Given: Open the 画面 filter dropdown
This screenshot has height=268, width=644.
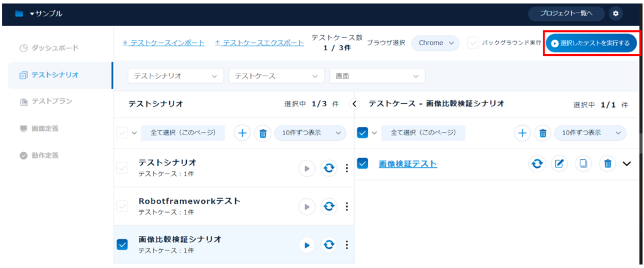Looking at the screenshot, I should pyautogui.click(x=377, y=75).
